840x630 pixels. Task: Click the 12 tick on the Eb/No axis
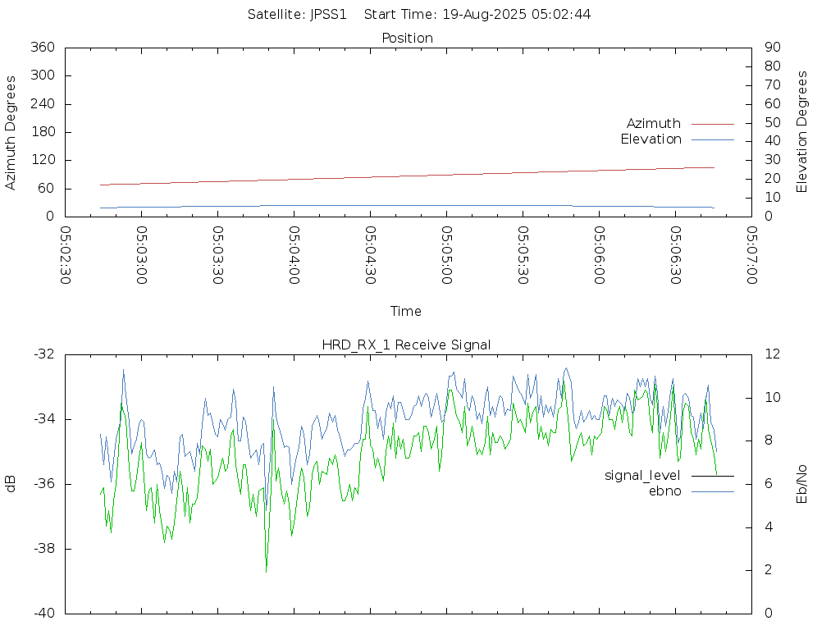[x=773, y=354]
